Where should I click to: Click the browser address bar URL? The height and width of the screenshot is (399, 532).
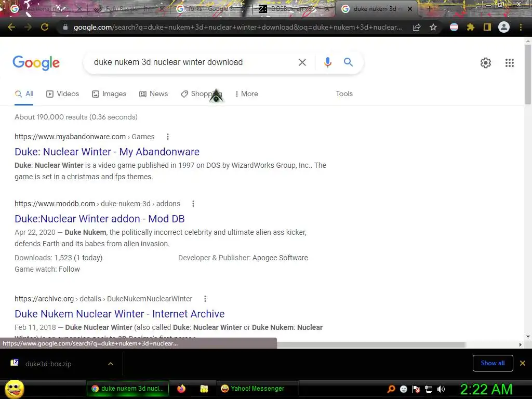pyautogui.click(x=237, y=27)
